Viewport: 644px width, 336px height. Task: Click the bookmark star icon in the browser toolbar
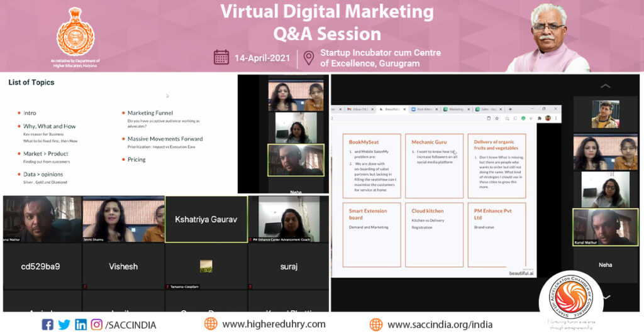[497, 118]
